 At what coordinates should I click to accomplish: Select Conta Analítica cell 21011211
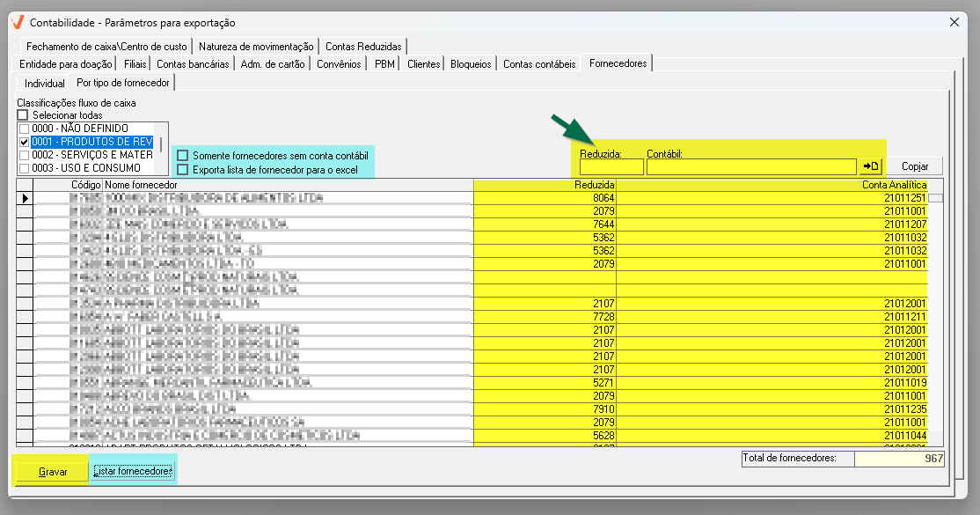tap(772, 317)
